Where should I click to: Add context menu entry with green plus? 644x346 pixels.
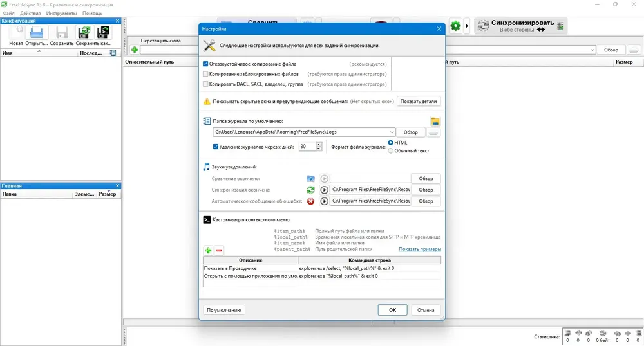[208, 250]
